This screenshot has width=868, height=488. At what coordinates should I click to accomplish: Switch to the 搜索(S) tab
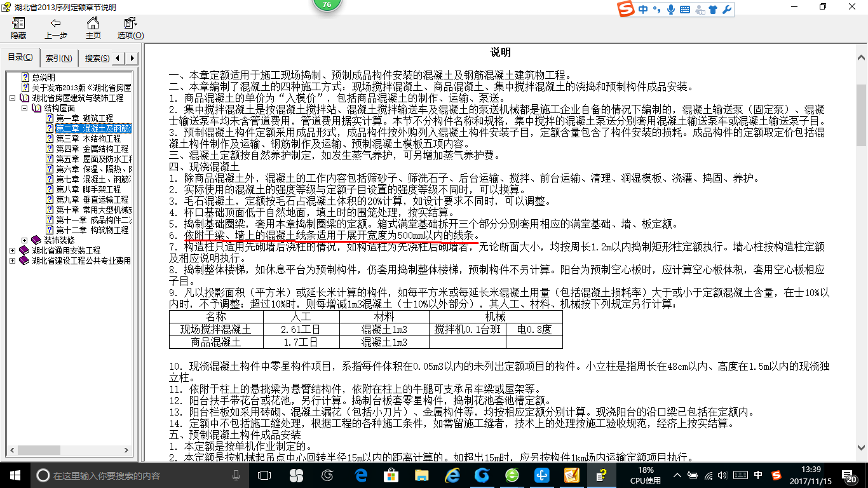pyautogui.click(x=97, y=58)
